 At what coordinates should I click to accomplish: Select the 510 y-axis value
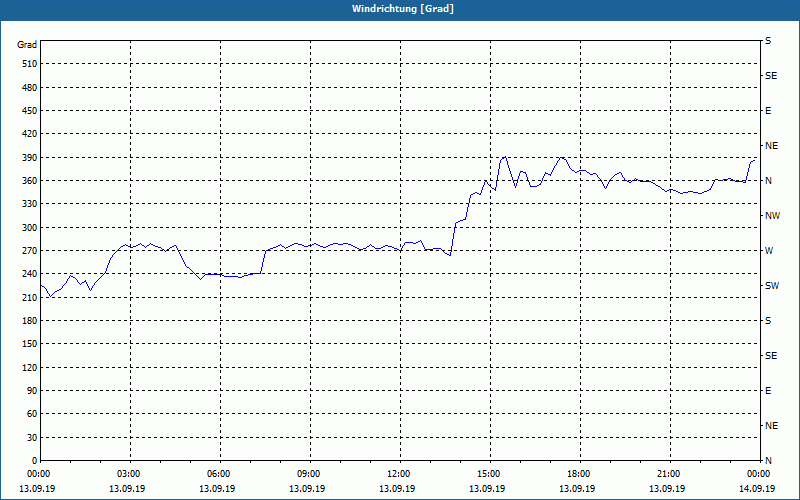(30, 64)
